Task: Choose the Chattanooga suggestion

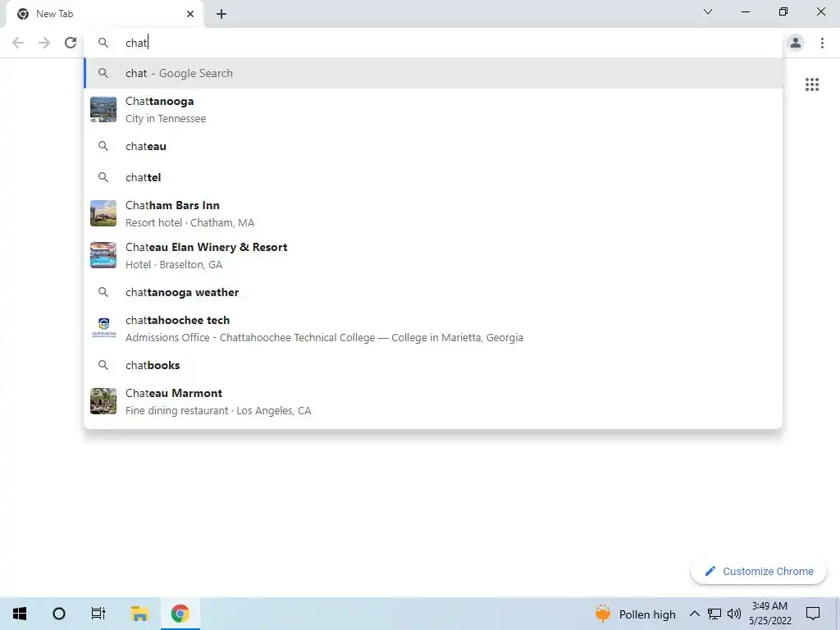Action: pos(433,109)
